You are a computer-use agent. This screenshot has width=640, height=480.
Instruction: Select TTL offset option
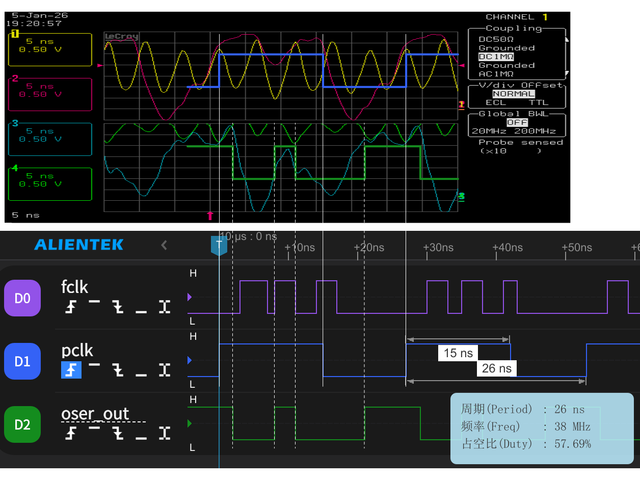tap(539, 102)
